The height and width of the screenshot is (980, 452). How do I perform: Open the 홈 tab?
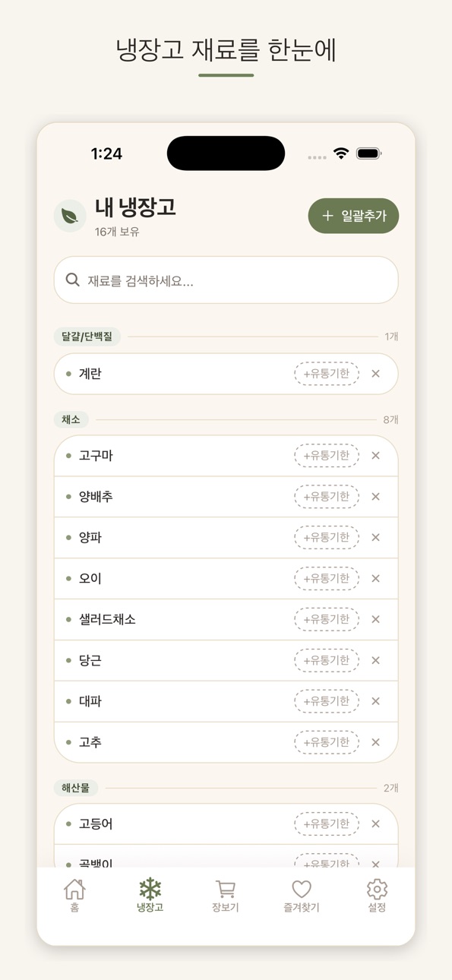(x=74, y=896)
